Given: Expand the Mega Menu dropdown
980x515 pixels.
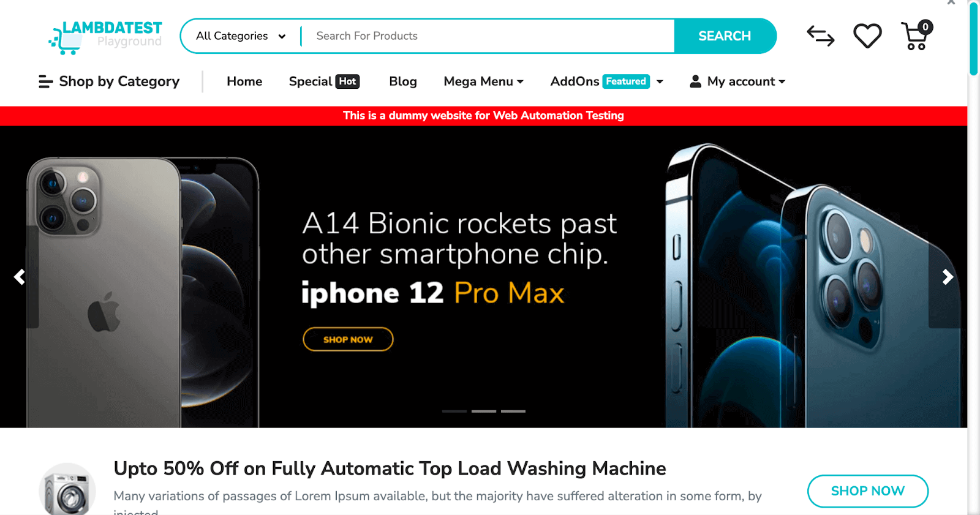Looking at the screenshot, I should pyautogui.click(x=484, y=81).
